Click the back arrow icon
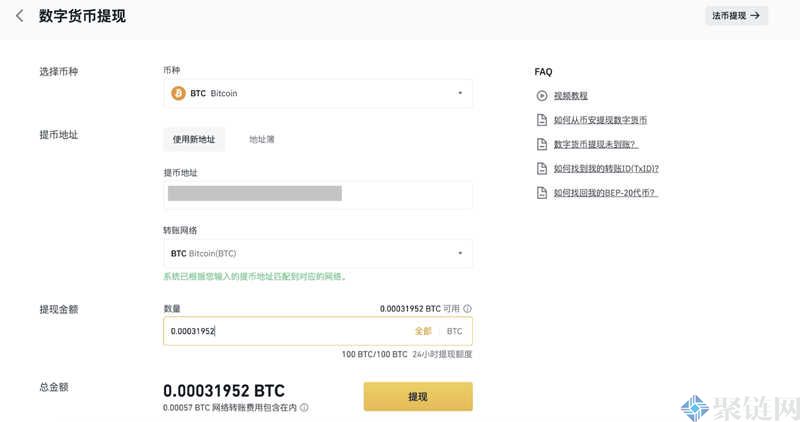This screenshot has width=800, height=422. pos(19,16)
